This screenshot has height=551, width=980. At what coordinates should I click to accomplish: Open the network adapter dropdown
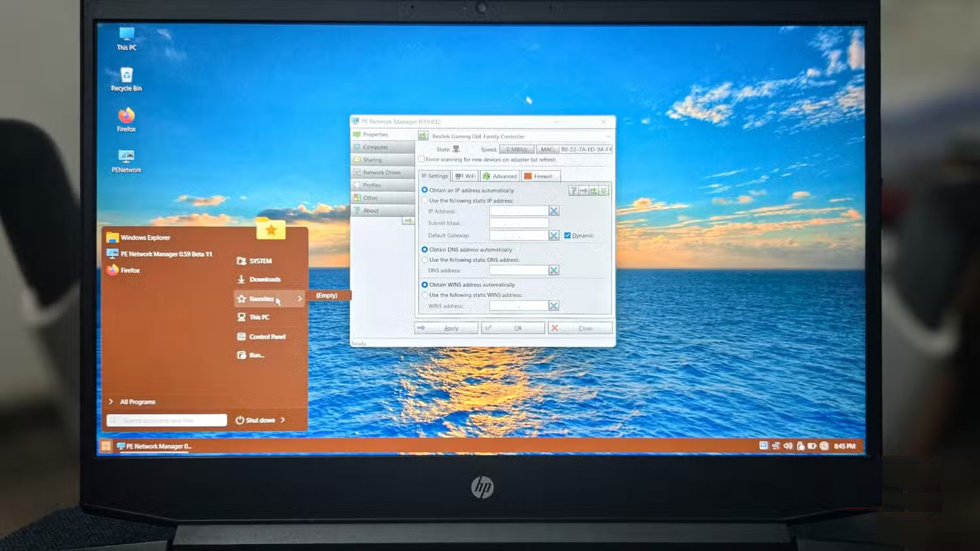[608, 136]
